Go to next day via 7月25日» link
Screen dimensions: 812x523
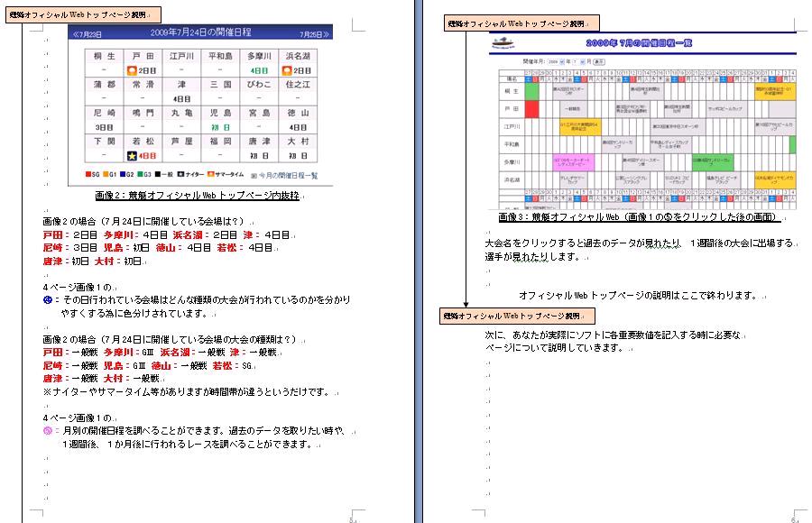click(314, 34)
